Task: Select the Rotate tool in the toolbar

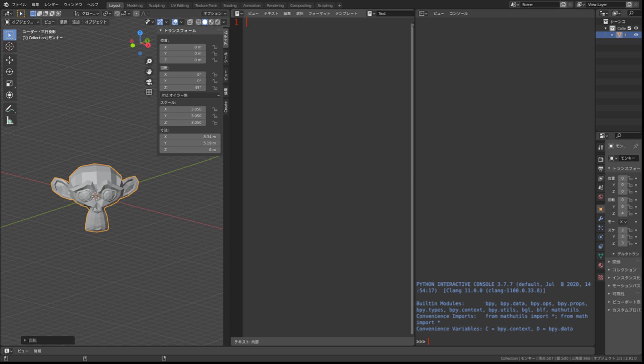Action: 9,72
